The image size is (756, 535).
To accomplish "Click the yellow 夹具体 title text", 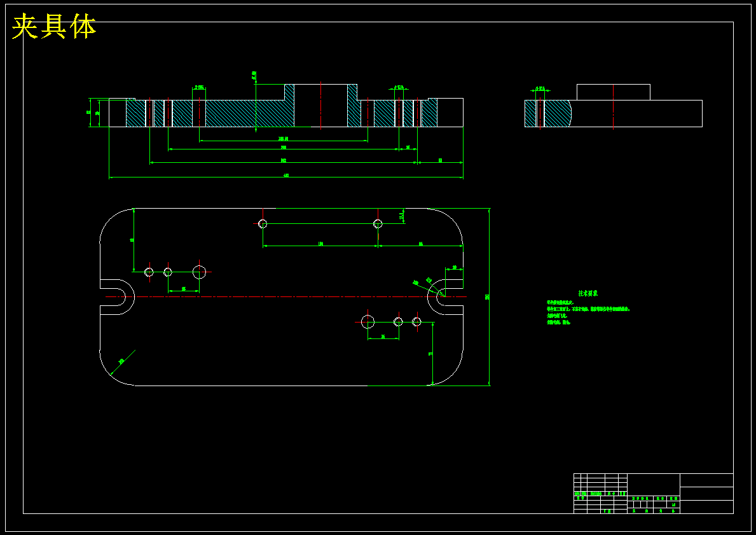I will (x=54, y=27).
